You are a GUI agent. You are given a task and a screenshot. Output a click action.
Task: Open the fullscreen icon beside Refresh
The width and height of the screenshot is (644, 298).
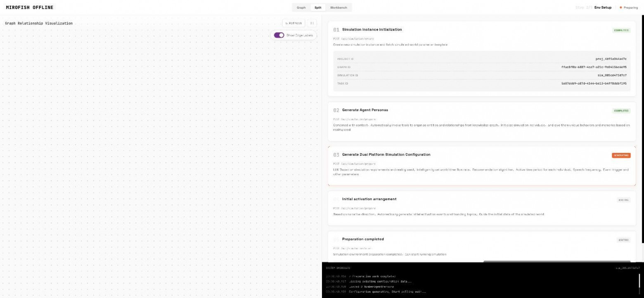(x=312, y=23)
